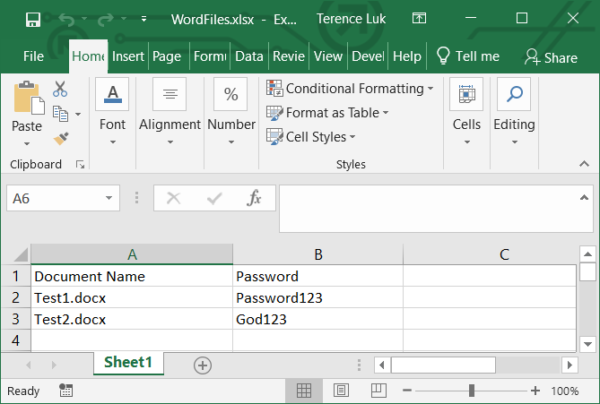Open the View tab

328,57
